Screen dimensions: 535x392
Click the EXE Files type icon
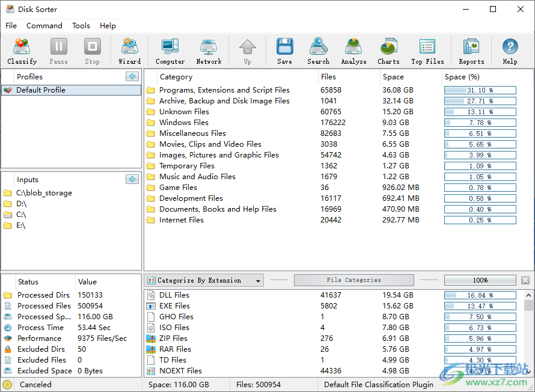point(151,306)
